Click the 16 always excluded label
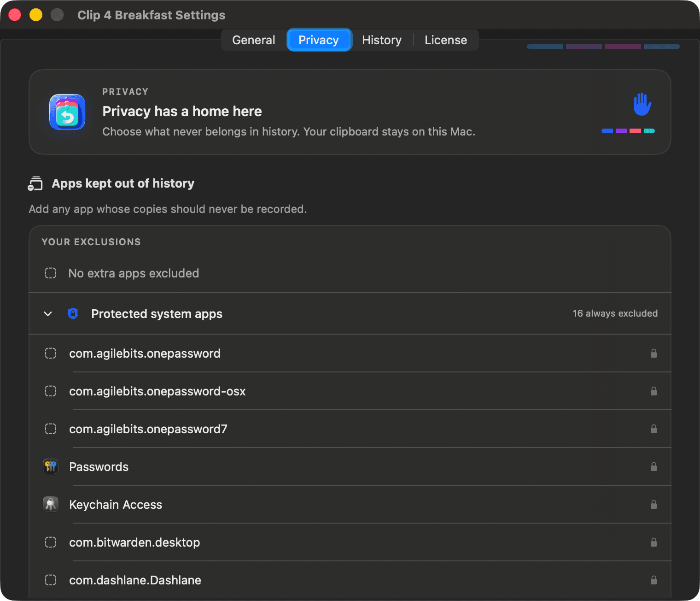This screenshot has height=601, width=700. (615, 313)
